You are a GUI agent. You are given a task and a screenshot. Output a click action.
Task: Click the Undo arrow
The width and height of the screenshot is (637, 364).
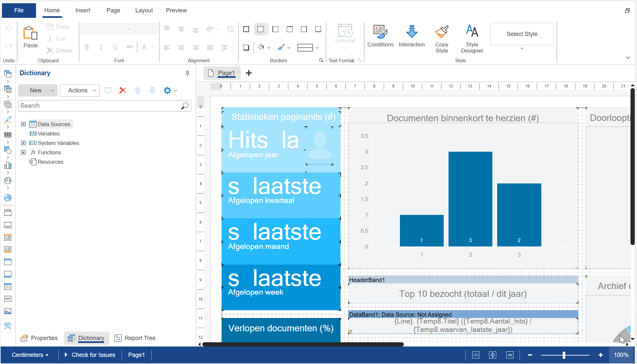[x=9, y=29]
